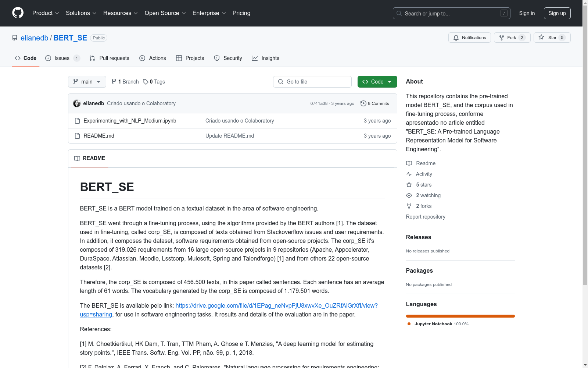Open the Pull requests tab

110,58
